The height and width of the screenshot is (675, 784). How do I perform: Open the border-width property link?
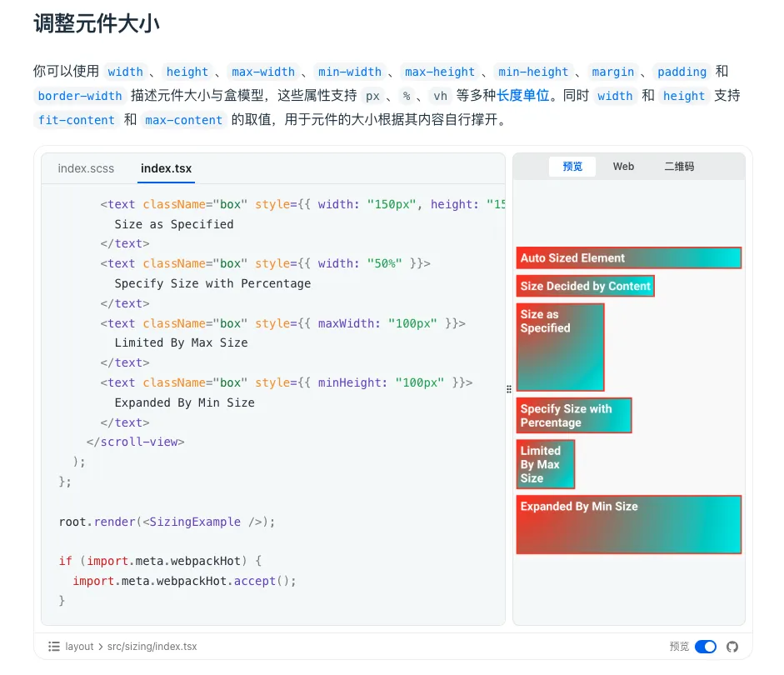click(x=80, y=96)
